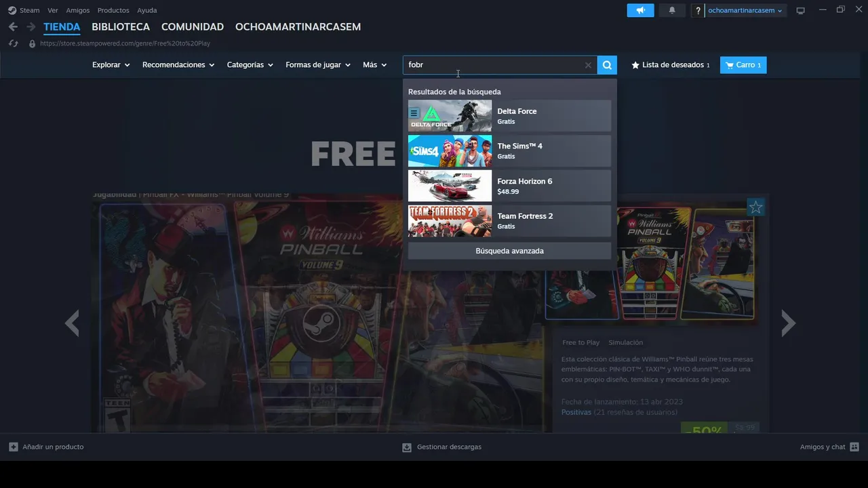Click the padlock icon next to the URL
Image resolution: width=868 pixels, height=488 pixels.
(32, 43)
